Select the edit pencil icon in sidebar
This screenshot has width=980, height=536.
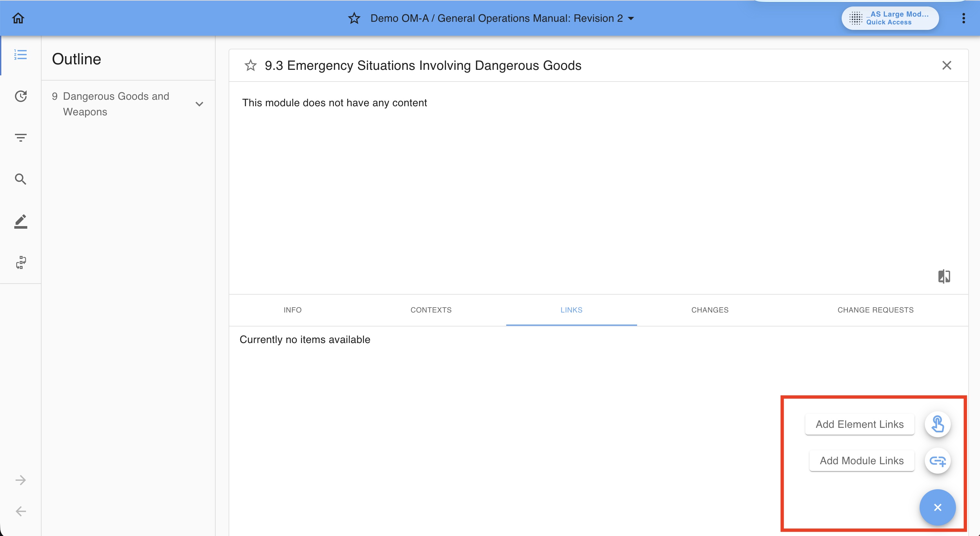[x=20, y=221]
